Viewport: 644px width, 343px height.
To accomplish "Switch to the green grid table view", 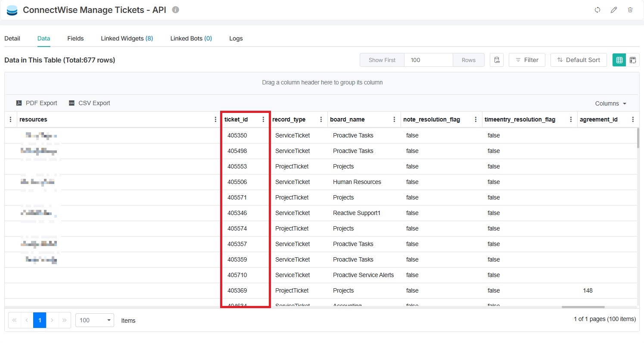I will (619, 60).
